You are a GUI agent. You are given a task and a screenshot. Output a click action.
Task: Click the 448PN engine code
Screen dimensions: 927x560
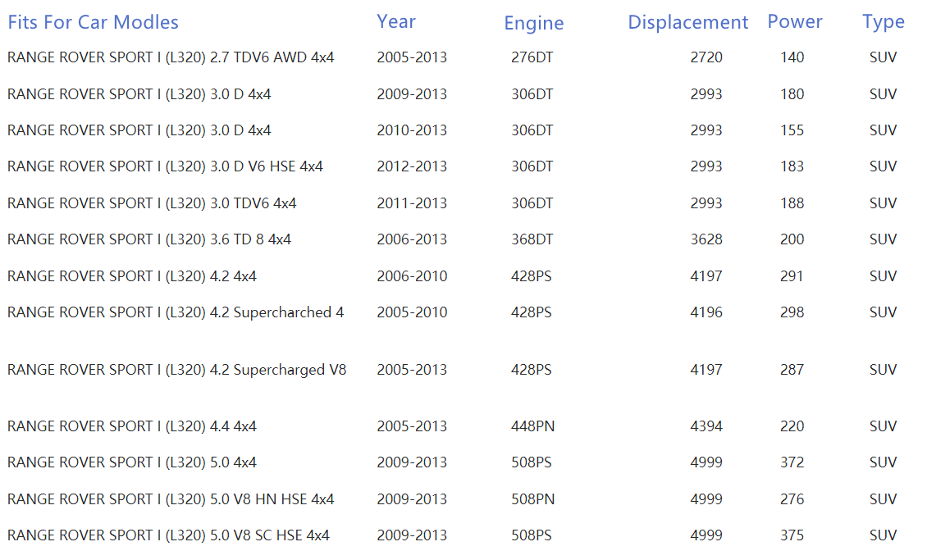pyautogui.click(x=532, y=426)
